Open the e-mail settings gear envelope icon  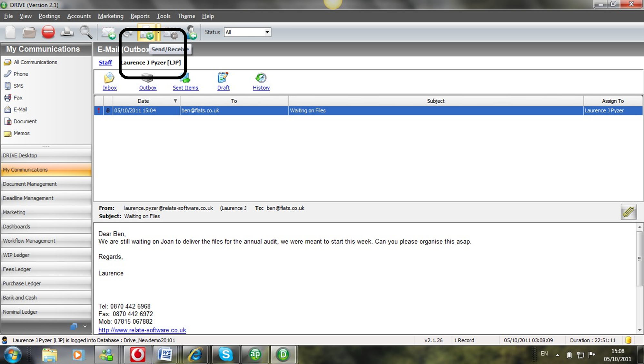[171, 34]
